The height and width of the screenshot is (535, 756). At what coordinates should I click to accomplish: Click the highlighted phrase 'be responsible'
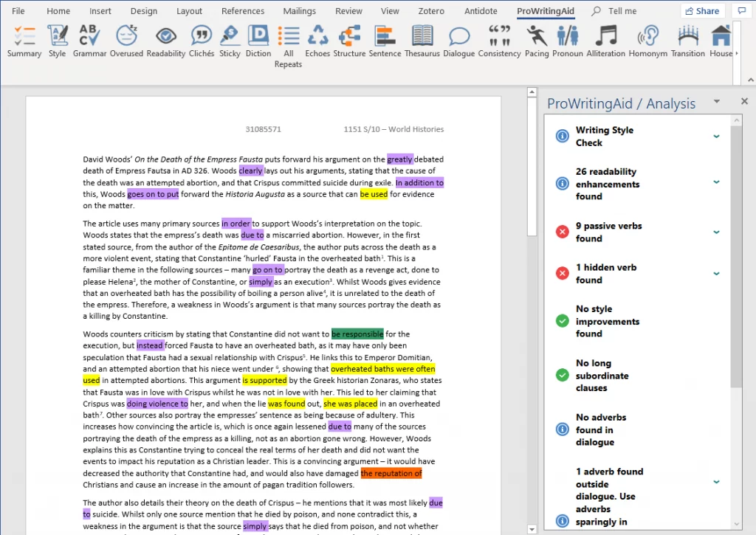click(x=357, y=334)
